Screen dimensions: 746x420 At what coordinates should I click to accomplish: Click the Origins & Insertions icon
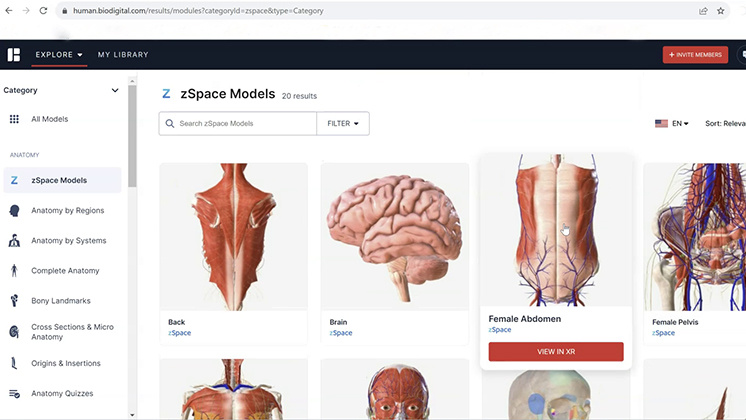(x=14, y=363)
